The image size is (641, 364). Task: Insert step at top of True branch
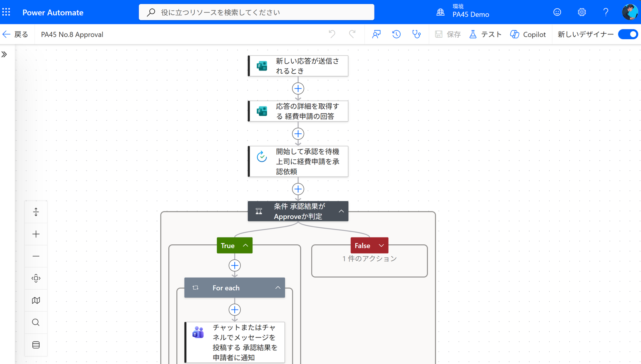[x=235, y=265]
